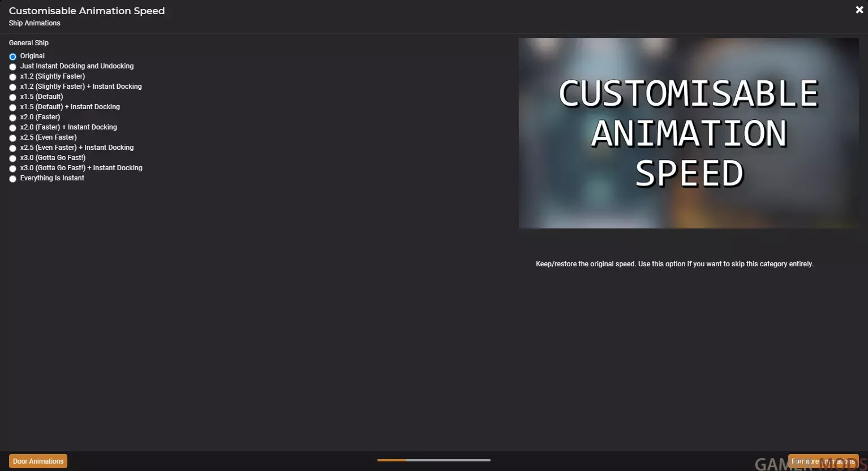Select x3.0 (Gotta Go Fast!) option
The width and height of the screenshot is (868, 471).
click(12, 158)
